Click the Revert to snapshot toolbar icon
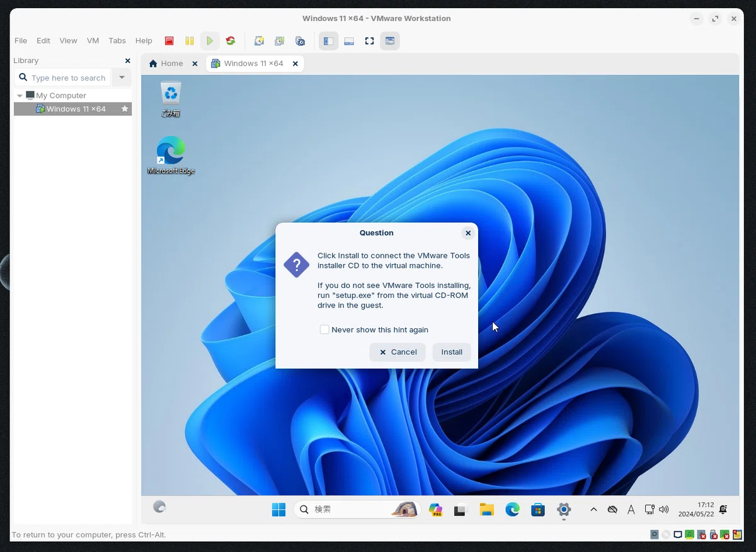 click(280, 41)
